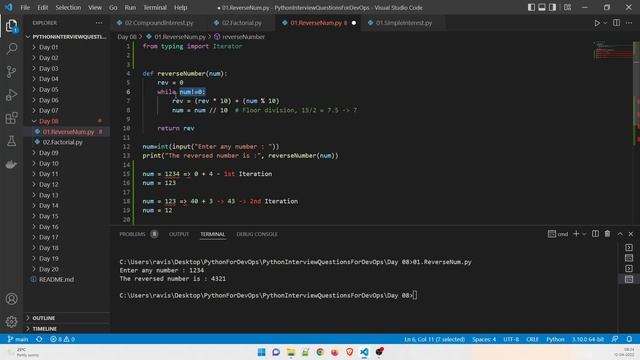This screenshot has width=640, height=360.
Task: Open the Source Control view
Action: 11,72
